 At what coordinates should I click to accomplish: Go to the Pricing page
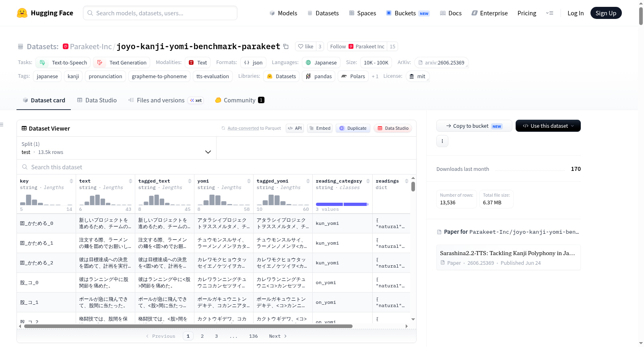527,13
